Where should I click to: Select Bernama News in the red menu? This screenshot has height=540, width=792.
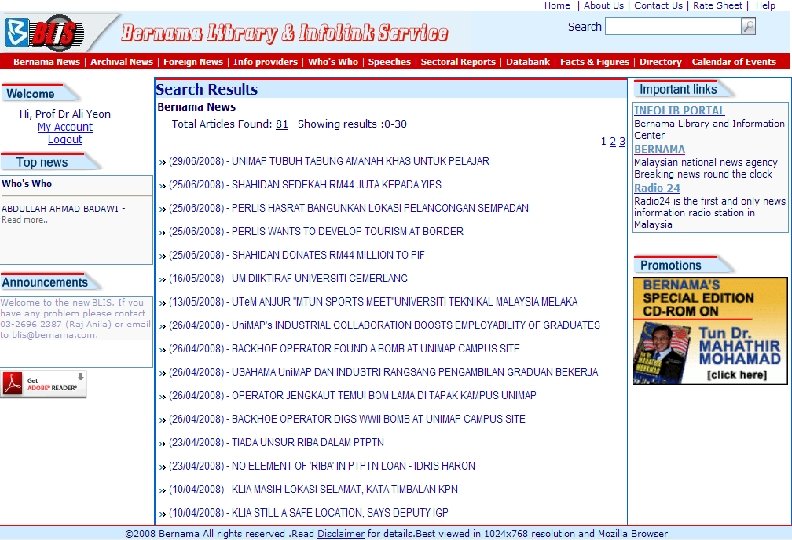[46, 62]
